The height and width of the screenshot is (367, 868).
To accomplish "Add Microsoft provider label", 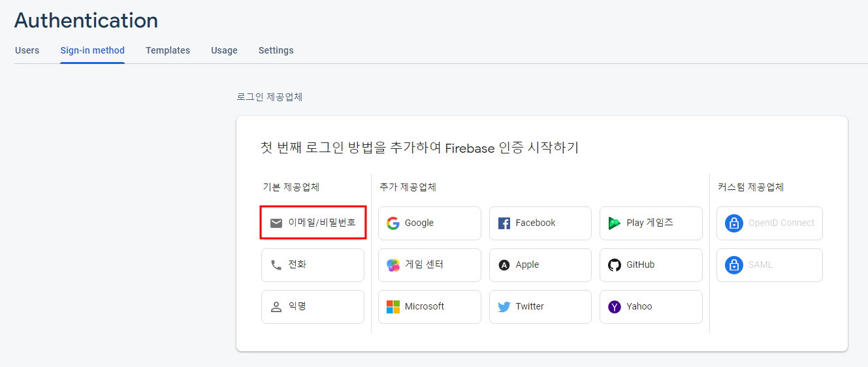I will coord(425,307).
